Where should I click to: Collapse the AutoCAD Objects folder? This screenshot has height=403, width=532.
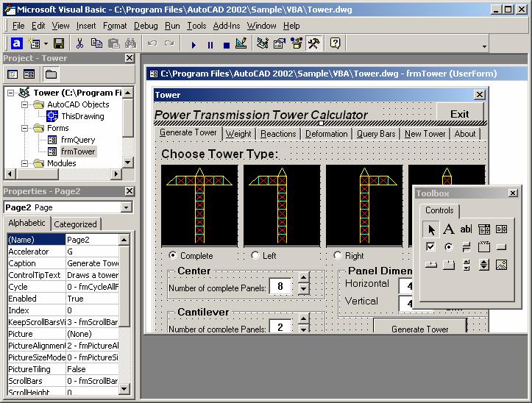click(24, 104)
